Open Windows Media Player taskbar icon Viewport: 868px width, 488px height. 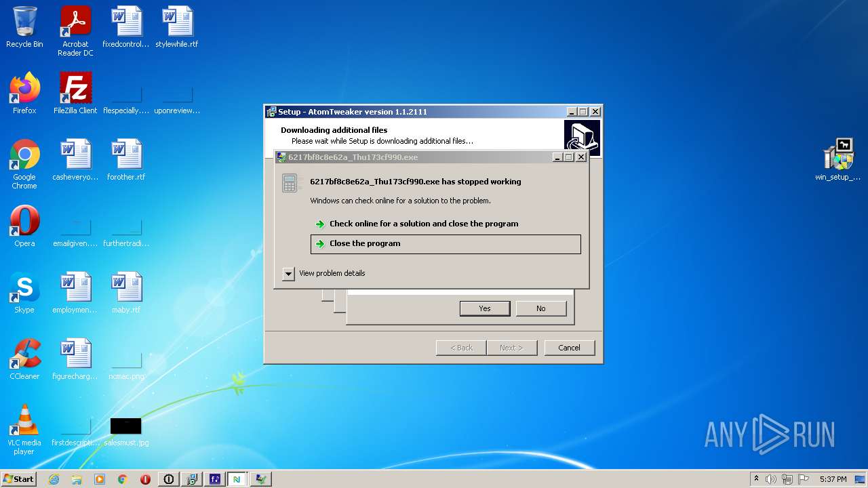100,479
